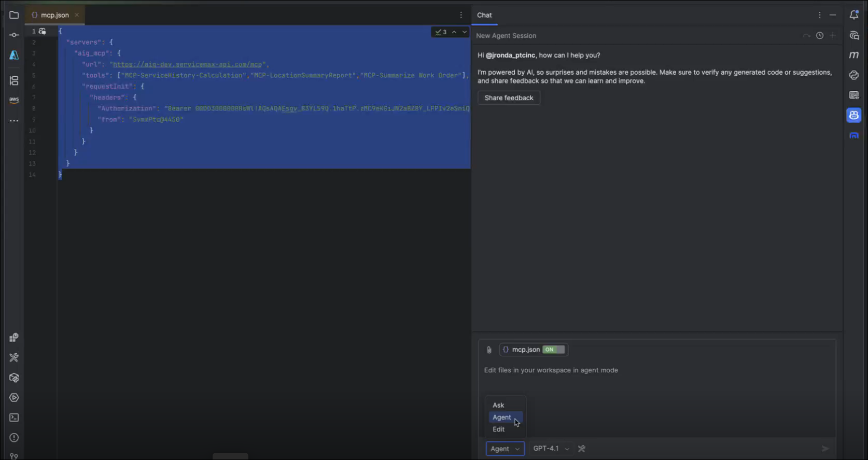
Task: Open the GPT-4.1 model dropdown
Action: (551, 449)
